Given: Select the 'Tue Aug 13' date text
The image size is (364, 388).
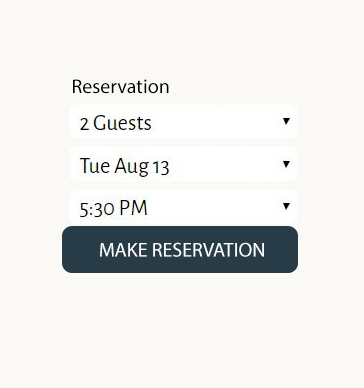Looking at the screenshot, I should (x=125, y=166).
